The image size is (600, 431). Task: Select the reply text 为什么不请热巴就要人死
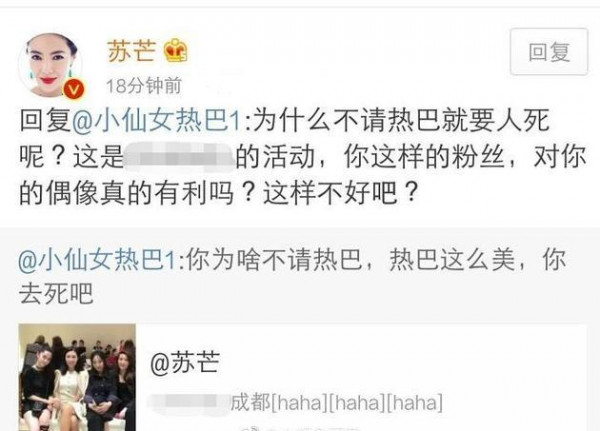[x=401, y=121]
